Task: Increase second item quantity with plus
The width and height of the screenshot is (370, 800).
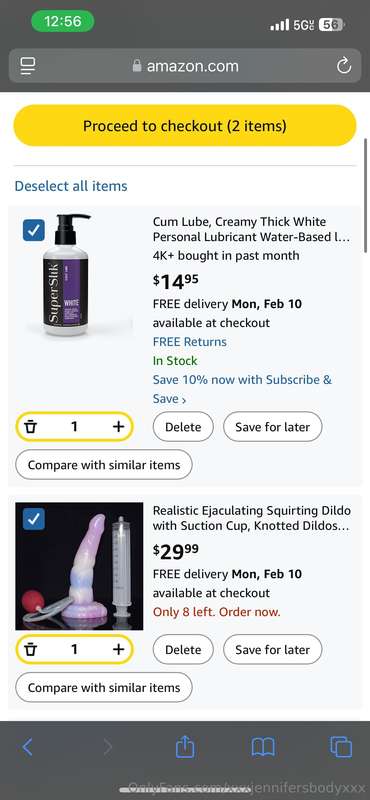Action: coord(118,649)
